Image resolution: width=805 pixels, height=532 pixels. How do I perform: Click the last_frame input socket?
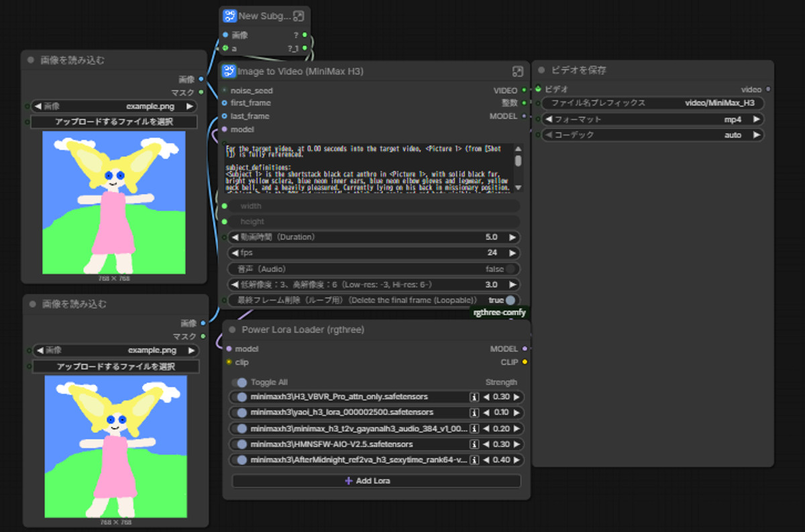pos(224,116)
